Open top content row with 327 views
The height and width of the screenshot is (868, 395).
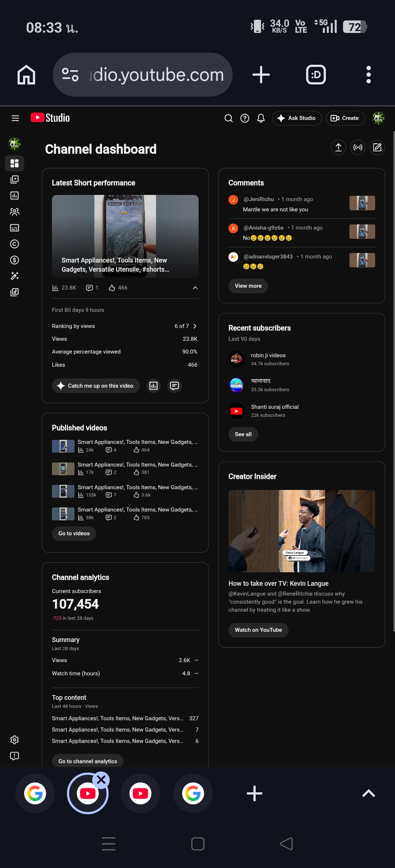pyautogui.click(x=125, y=718)
